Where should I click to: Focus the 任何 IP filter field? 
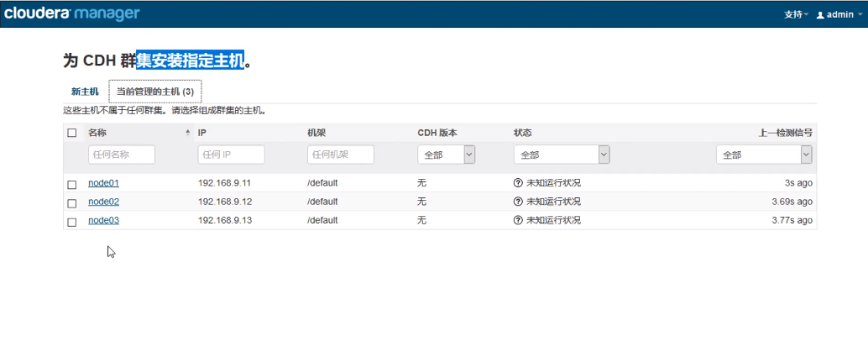pos(231,155)
